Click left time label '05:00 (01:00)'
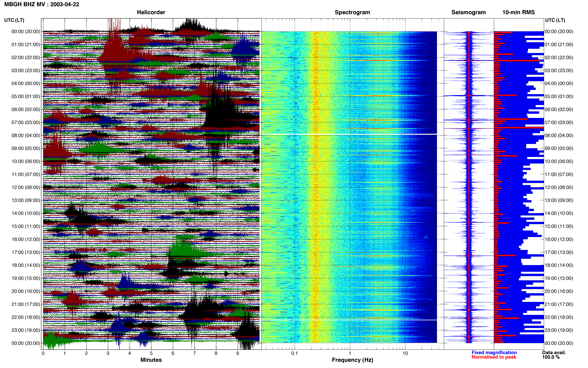Viewport: 588px width, 368px height. [x=26, y=96]
